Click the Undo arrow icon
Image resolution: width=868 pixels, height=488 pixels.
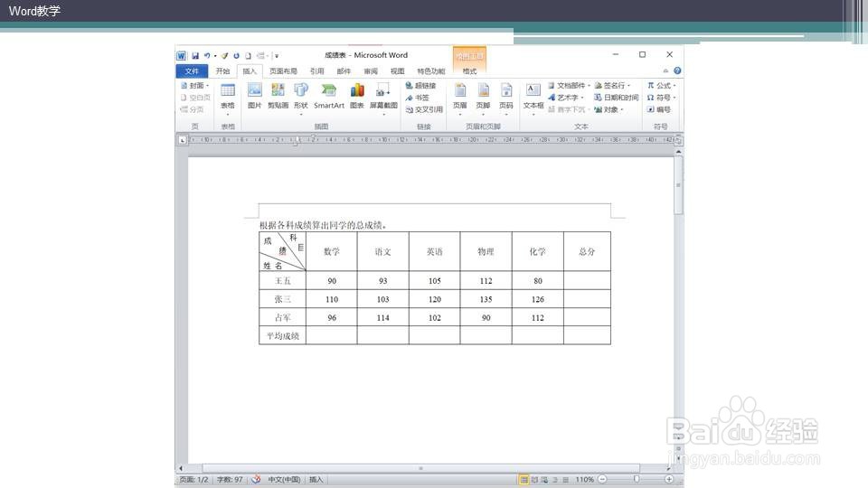click(207, 56)
